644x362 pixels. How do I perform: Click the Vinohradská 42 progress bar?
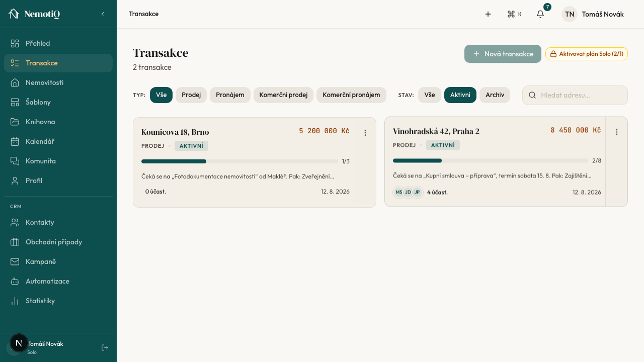491,160
